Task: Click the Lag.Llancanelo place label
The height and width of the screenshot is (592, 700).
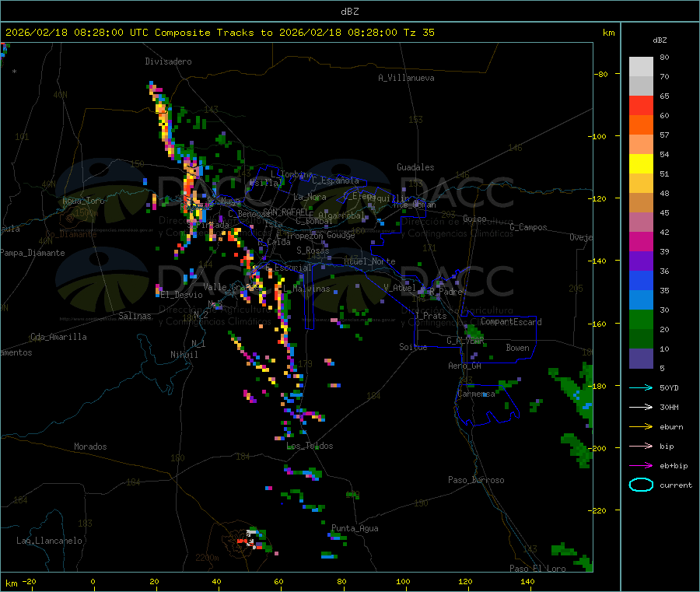Action: click(x=49, y=541)
